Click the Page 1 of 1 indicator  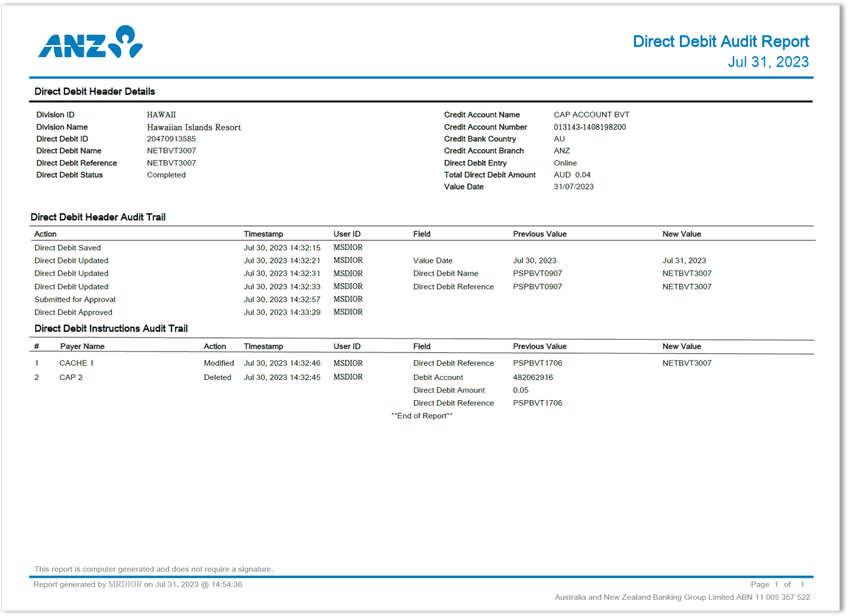click(777, 584)
